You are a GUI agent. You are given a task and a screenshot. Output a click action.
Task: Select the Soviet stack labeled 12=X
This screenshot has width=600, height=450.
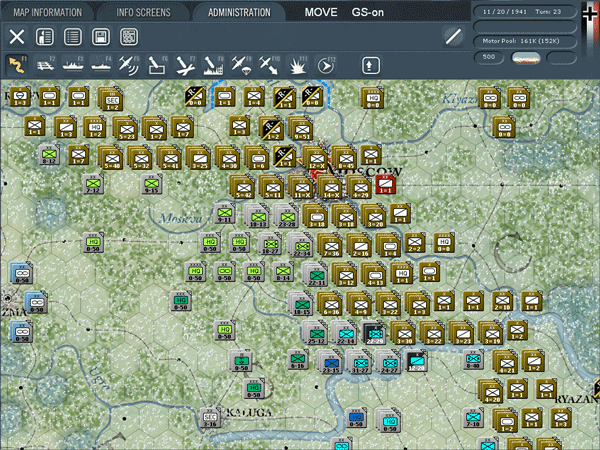tap(316, 157)
